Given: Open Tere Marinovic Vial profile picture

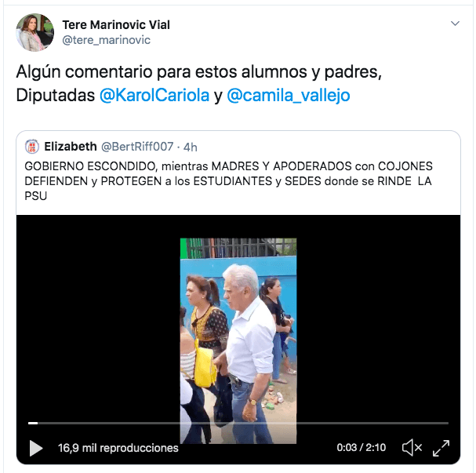Looking at the screenshot, I should click(35, 32).
